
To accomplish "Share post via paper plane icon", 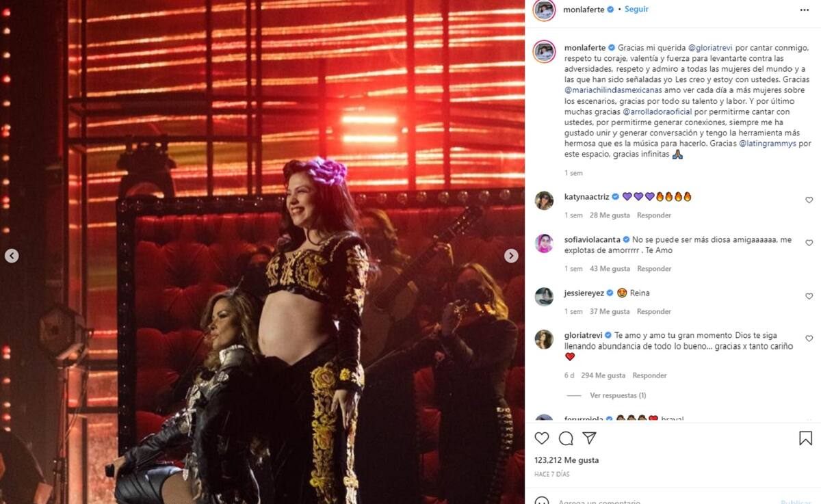I will 589,438.
